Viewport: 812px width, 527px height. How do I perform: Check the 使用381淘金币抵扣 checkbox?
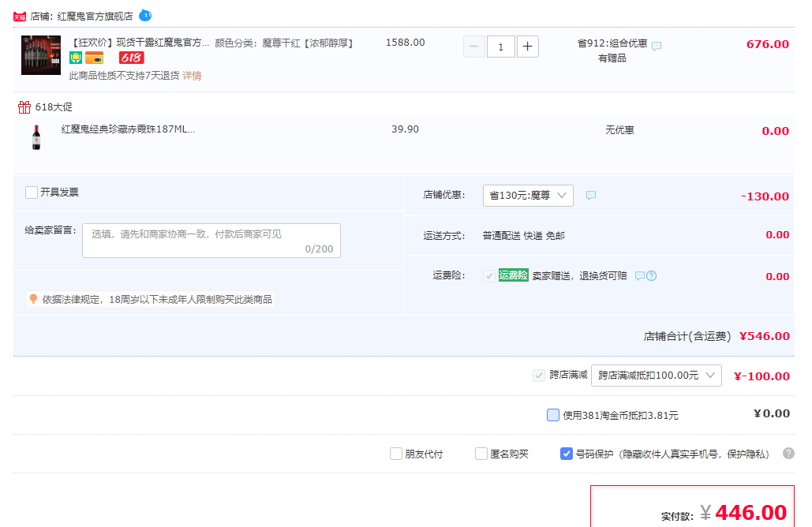click(x=553, y=415)
